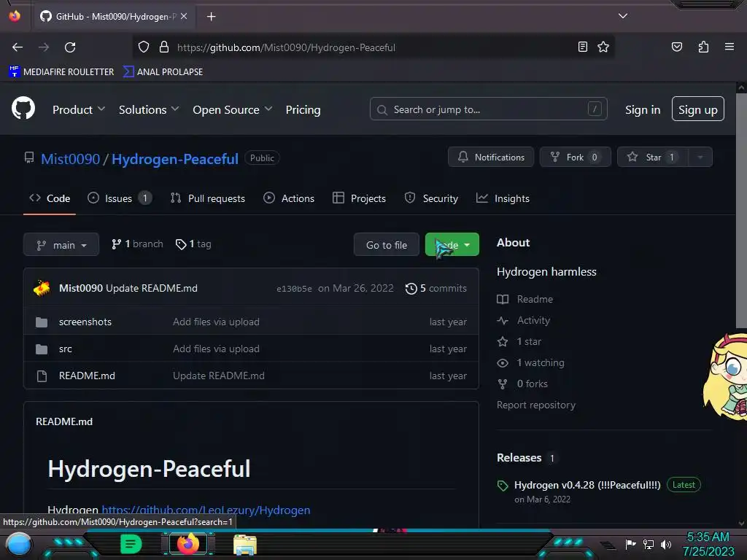The image size is (747, 560).
Task: Focus the Search or jump to field
Action: (x=488, y=109)
